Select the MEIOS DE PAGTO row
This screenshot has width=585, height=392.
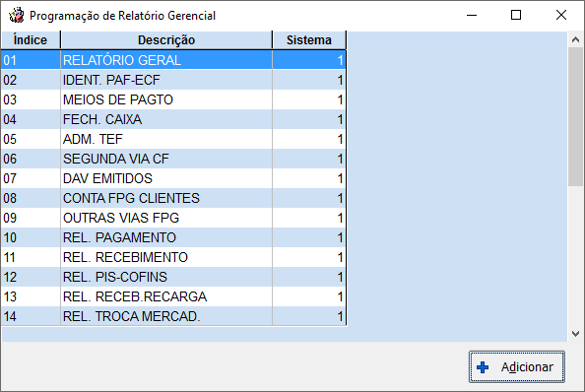(173, 99)
